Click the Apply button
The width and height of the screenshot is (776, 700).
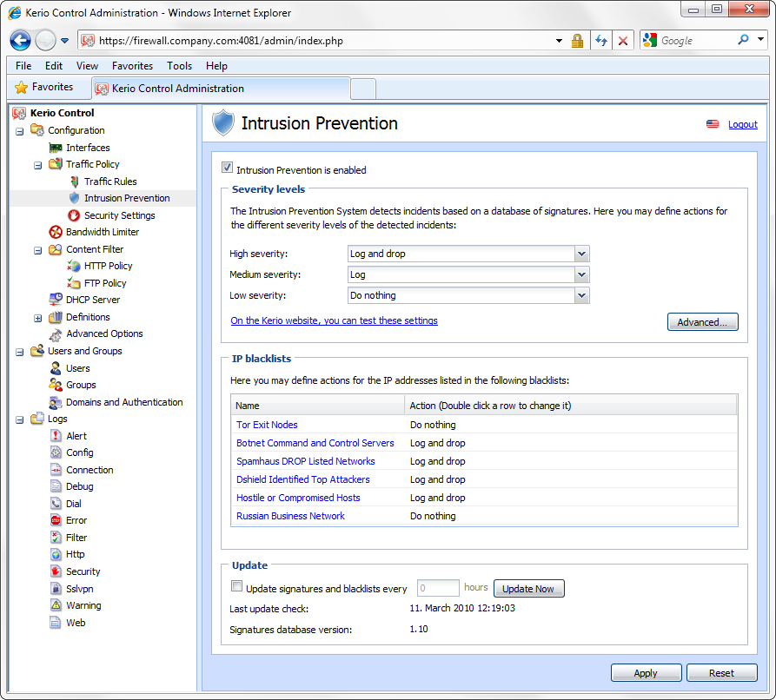[646, 673]
